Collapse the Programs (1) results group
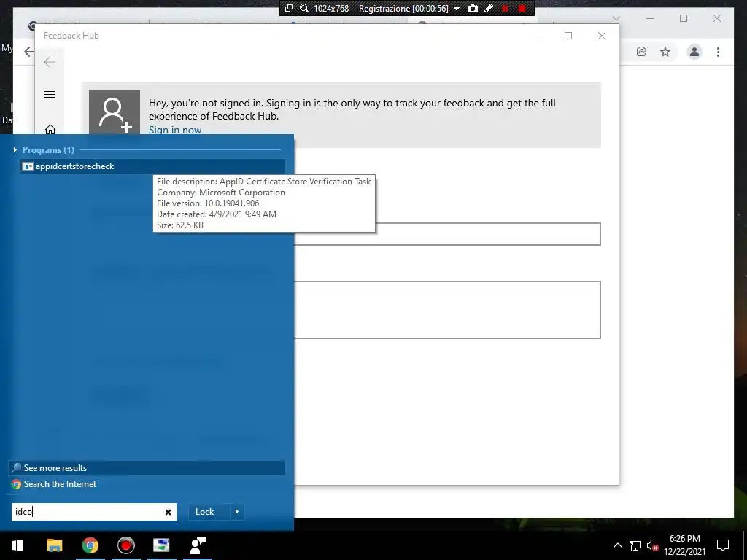 point(15,150)
